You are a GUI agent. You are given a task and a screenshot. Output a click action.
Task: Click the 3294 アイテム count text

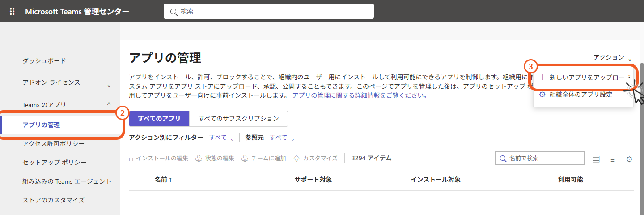click(x=372, y=158)
